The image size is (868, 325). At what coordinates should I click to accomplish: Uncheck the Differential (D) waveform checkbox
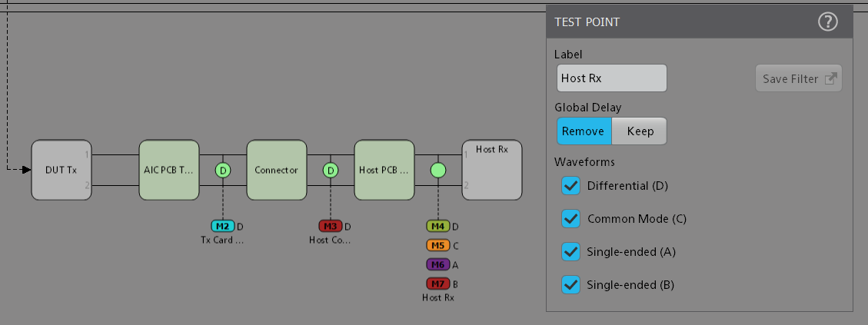(570, 185)
